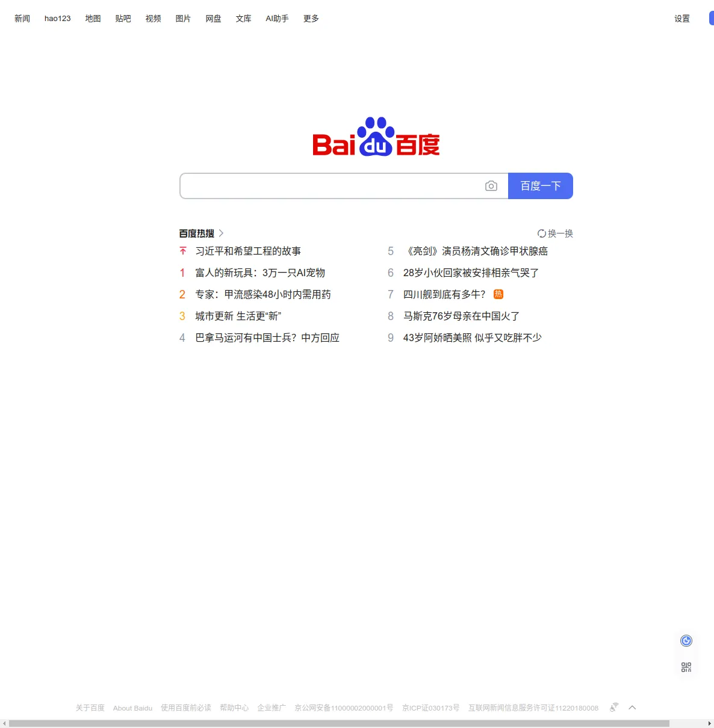The height and width of the screenshot is (728, 714).
Task: Open 视频 in top navigation
Action: [x=154, y=19]
